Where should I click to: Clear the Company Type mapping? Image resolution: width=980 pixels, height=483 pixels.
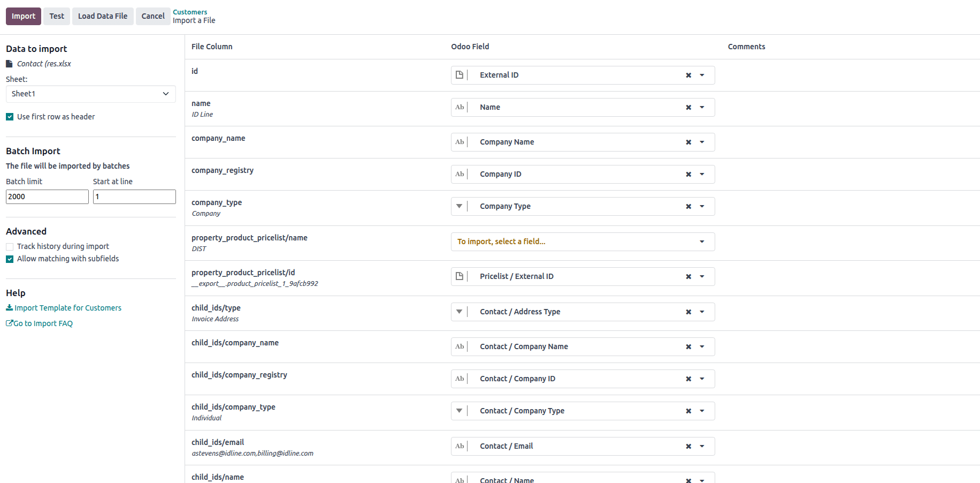tap(688, 207)
